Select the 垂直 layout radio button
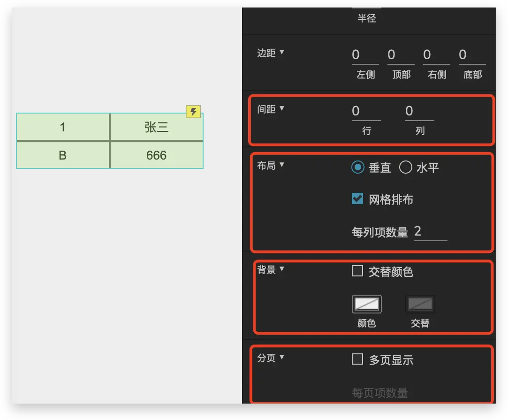 358,168
